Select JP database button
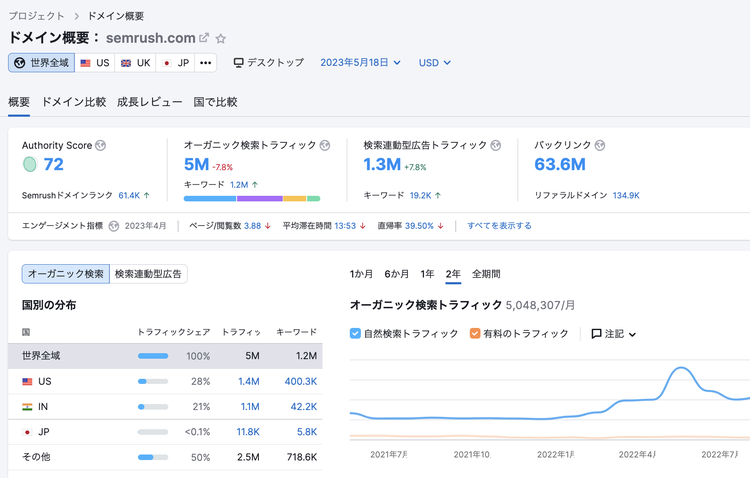 pos(176,63)
